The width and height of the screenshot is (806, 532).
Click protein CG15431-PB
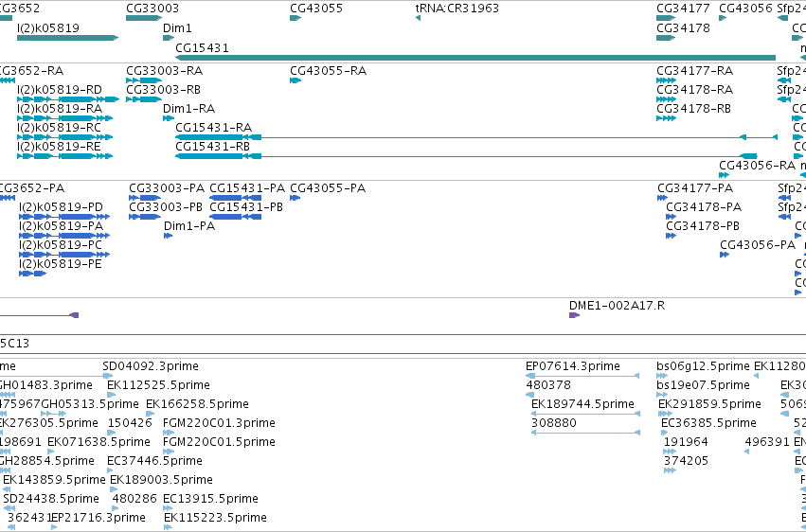point(246,207)
